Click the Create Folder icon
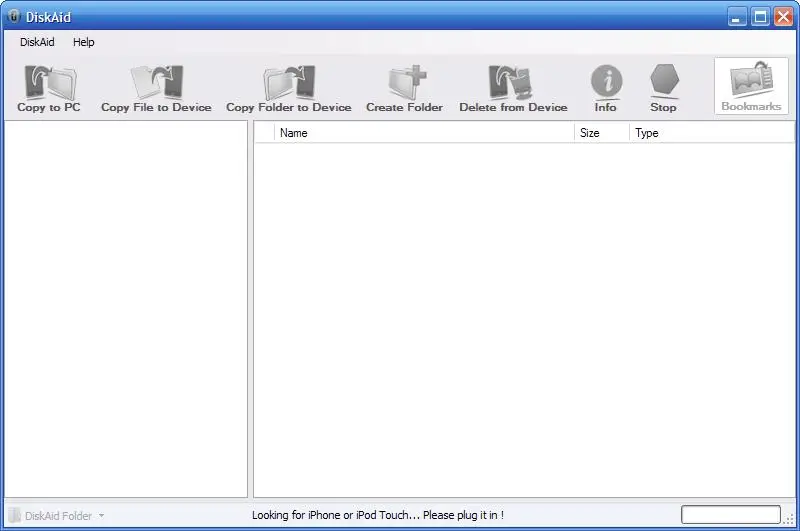 click(x=406, y=82)
